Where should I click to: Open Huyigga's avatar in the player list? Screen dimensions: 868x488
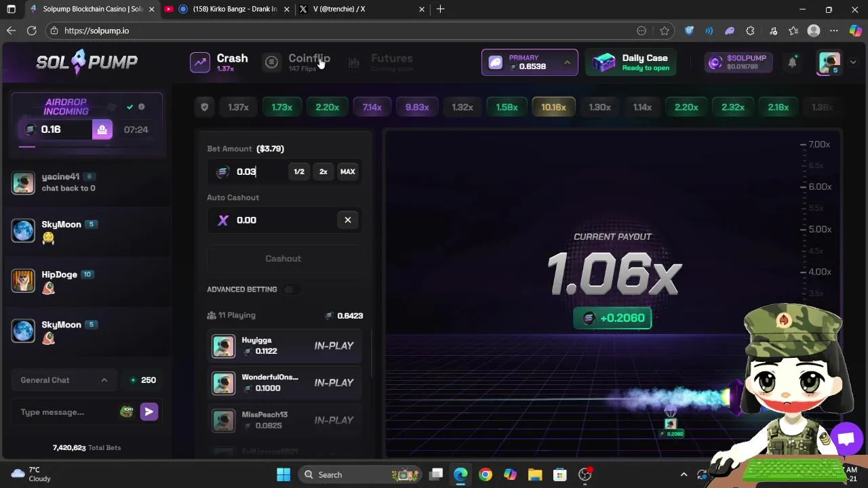pos(223,346)
